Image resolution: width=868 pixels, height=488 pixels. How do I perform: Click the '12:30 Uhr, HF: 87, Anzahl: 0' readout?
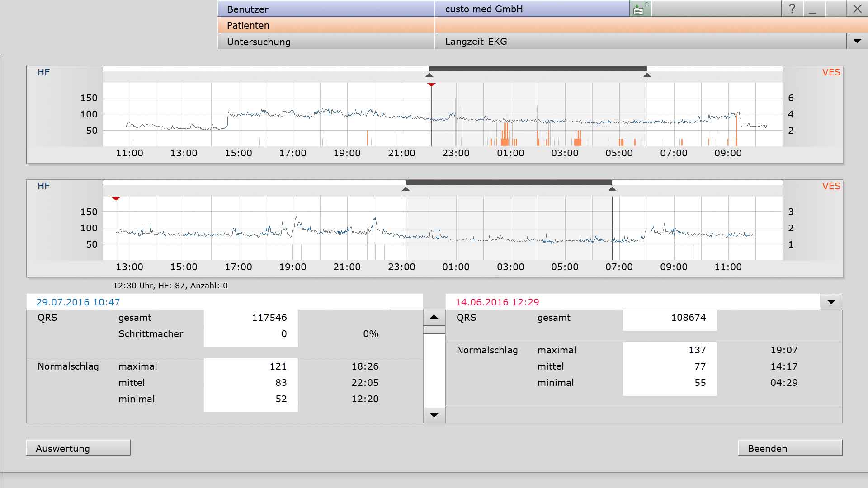click(x=170, y=286)
